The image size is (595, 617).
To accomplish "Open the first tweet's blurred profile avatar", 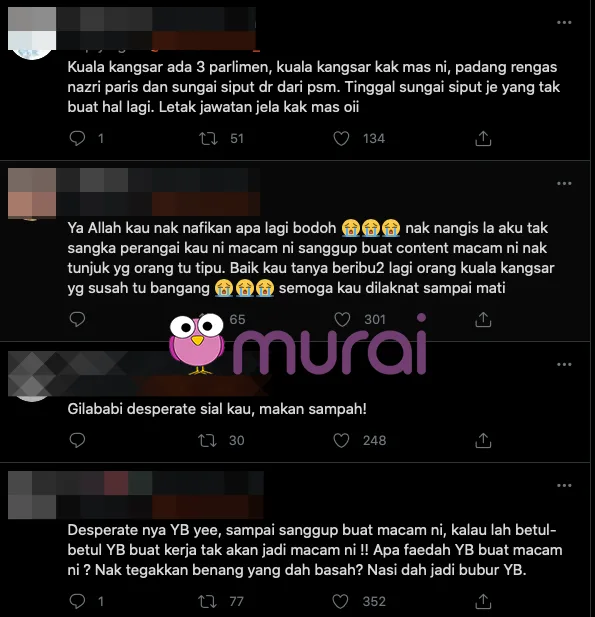I will coord(32,33).
